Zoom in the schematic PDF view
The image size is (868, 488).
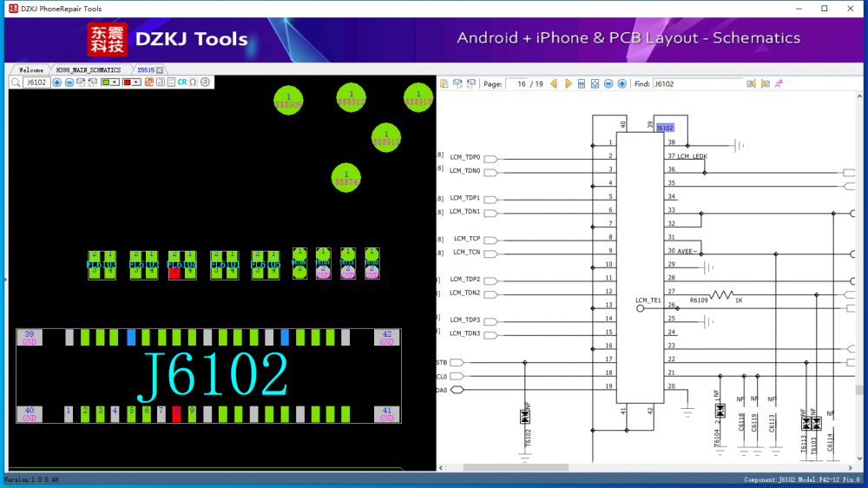point(621,84)
